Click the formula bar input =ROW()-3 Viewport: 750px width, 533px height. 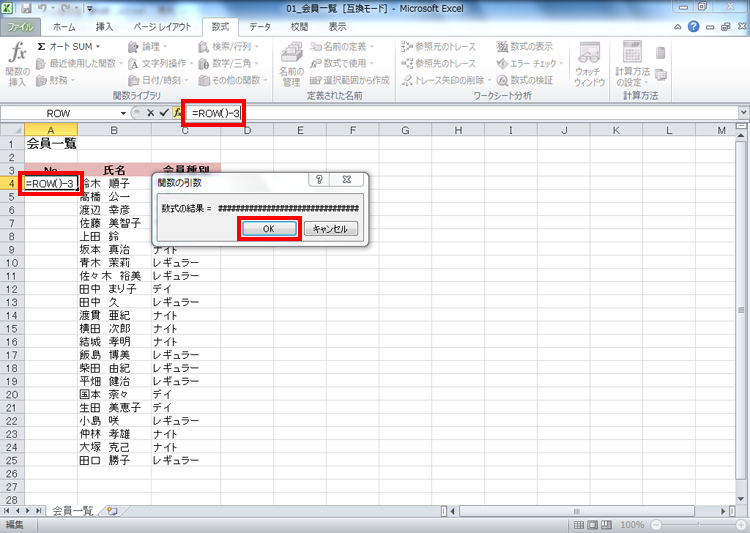(x=215, y=113)
